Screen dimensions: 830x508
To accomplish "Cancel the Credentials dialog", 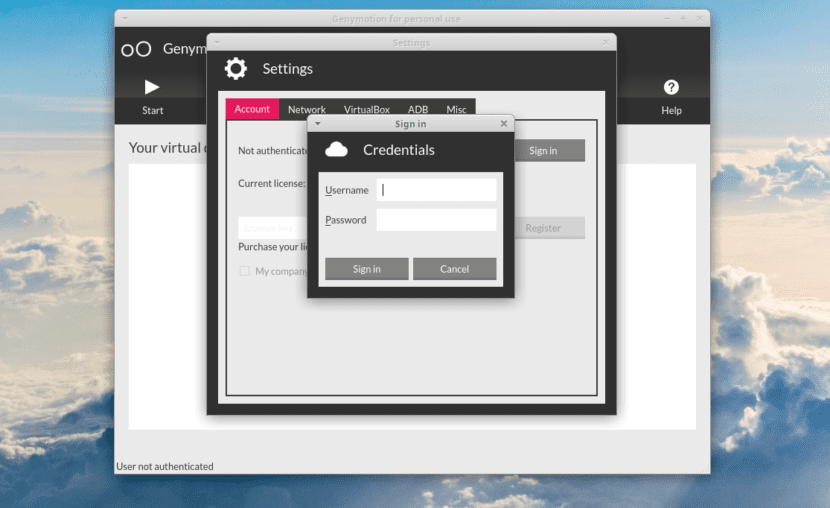I will click(454, 269).
